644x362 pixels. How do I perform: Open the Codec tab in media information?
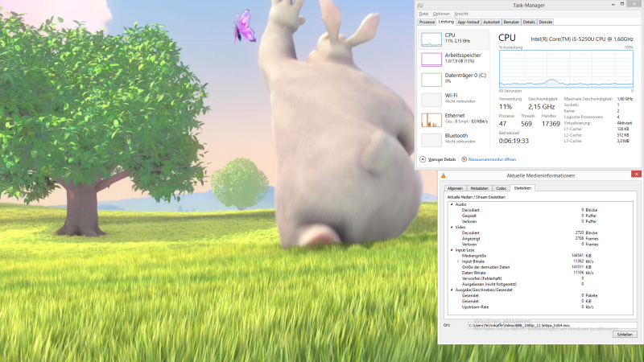[x=501, y=188]
